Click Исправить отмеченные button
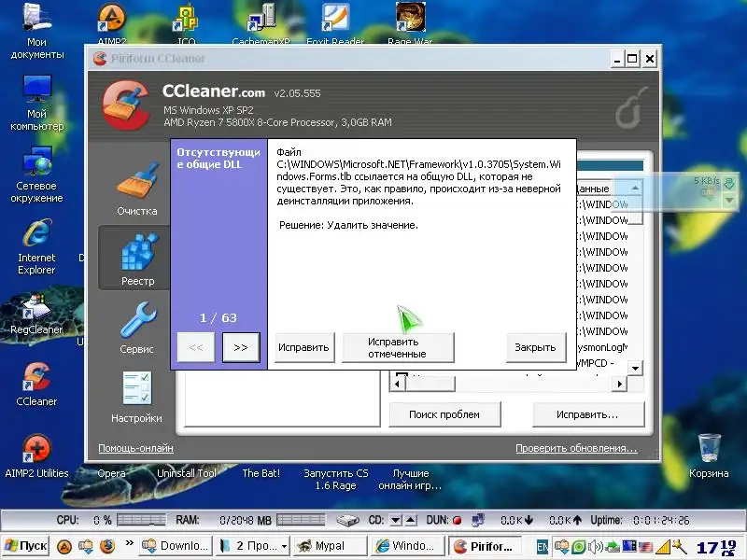The image size is (747, 560). click(398, 347)
